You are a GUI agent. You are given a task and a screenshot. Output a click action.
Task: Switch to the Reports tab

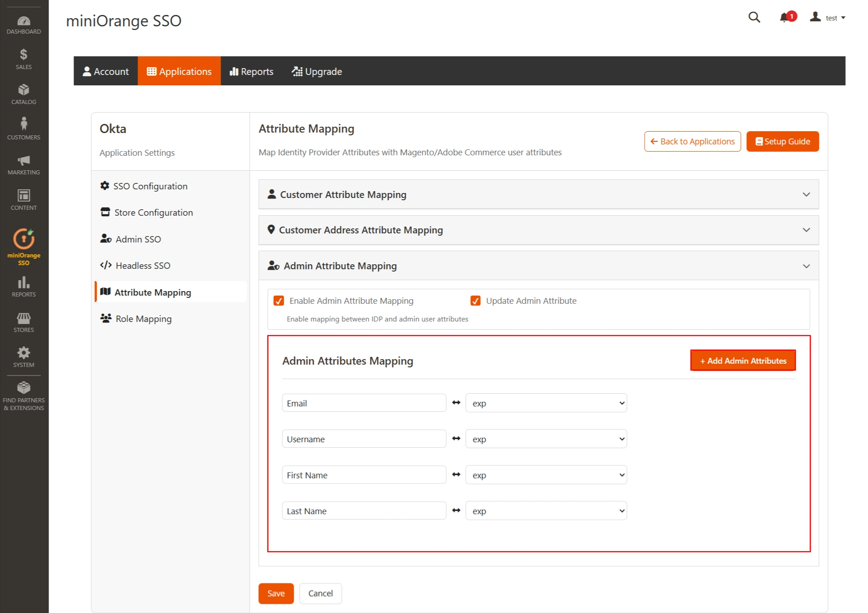point(251,71)
